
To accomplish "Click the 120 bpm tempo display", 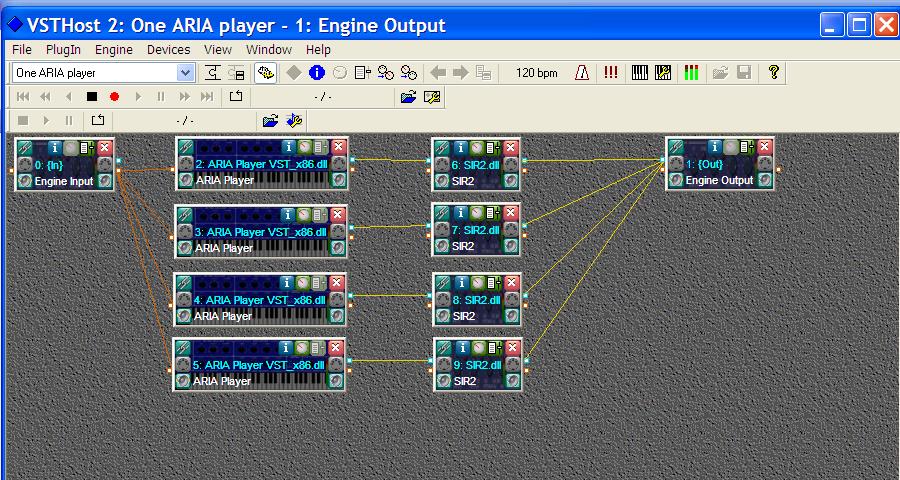I will [x=537, y=73].
